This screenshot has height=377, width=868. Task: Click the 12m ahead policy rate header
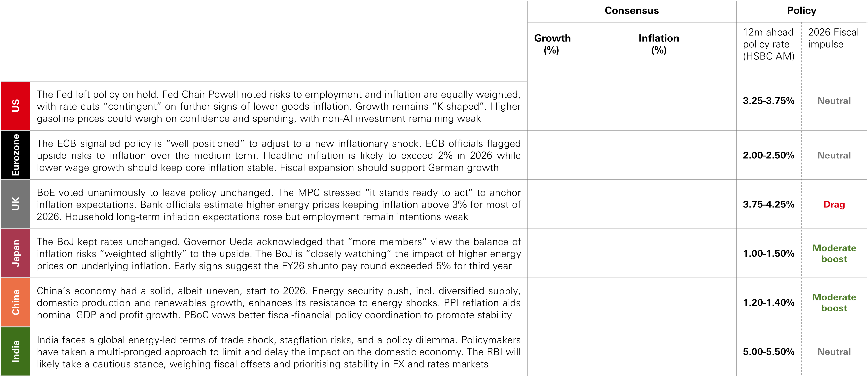(768, 44)
